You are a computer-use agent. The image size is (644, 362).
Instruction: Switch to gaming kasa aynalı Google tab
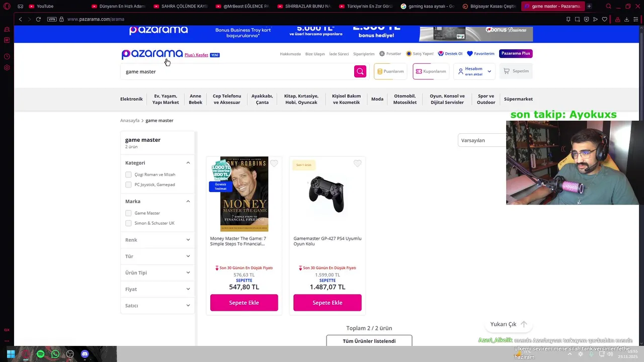coord(428,6)
